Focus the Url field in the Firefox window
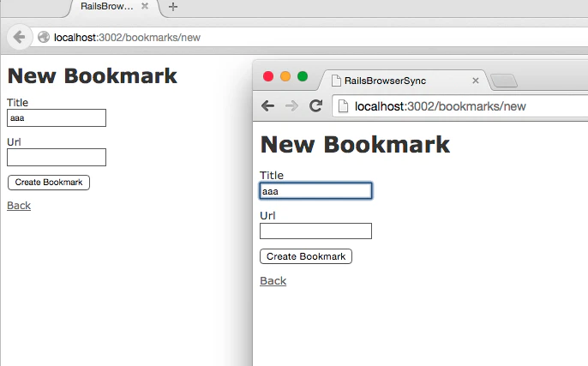 tap(57, 157)
